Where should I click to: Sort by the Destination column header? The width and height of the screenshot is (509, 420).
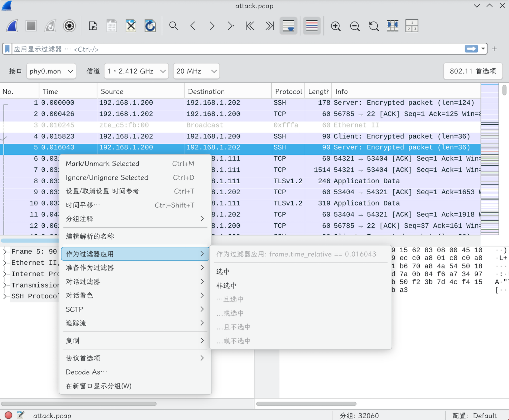[x=228, y=91]
